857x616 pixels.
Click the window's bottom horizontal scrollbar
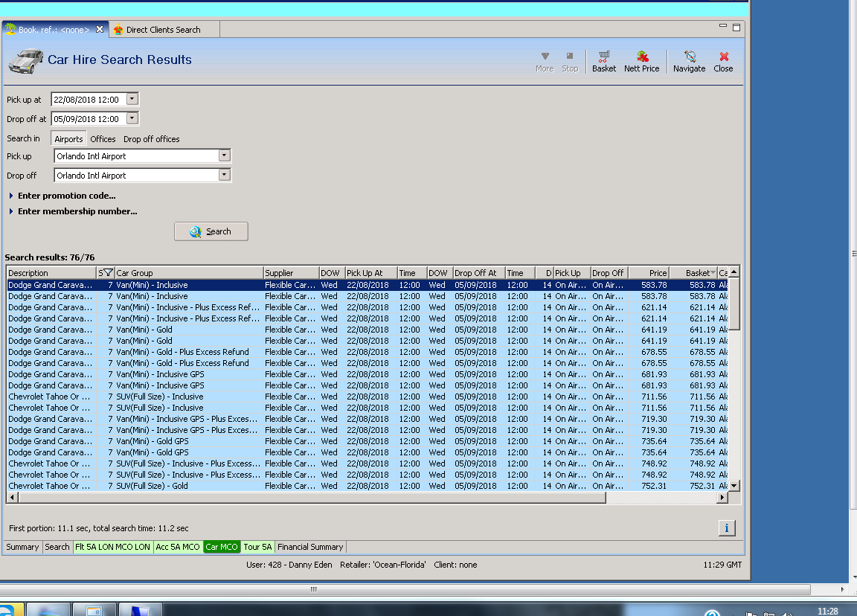[x=405, y=589]
